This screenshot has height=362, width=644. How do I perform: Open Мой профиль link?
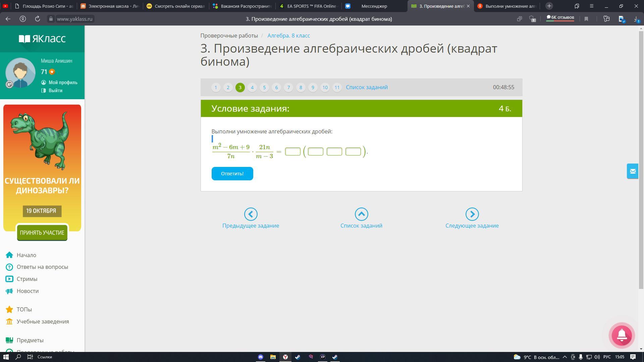[63, 82]
